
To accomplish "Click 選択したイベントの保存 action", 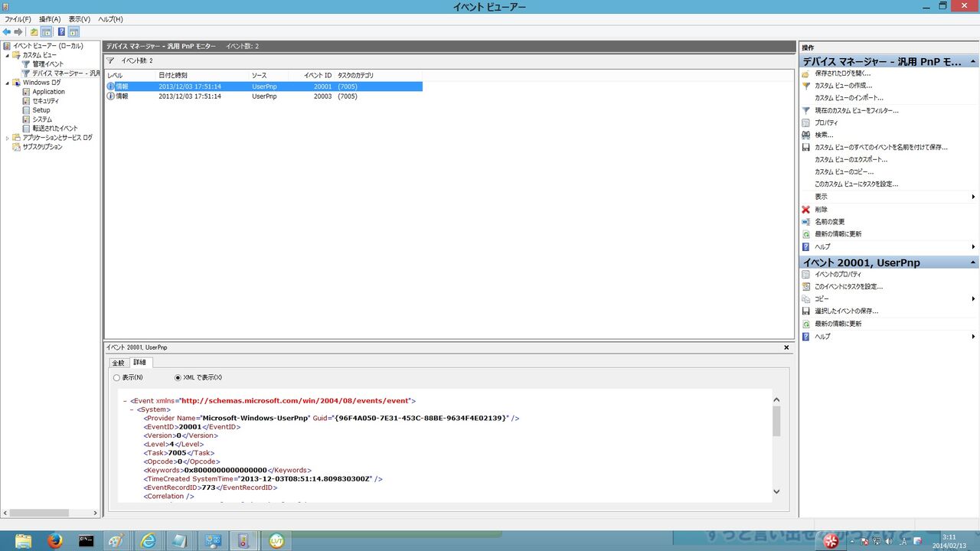I will 846,311.
